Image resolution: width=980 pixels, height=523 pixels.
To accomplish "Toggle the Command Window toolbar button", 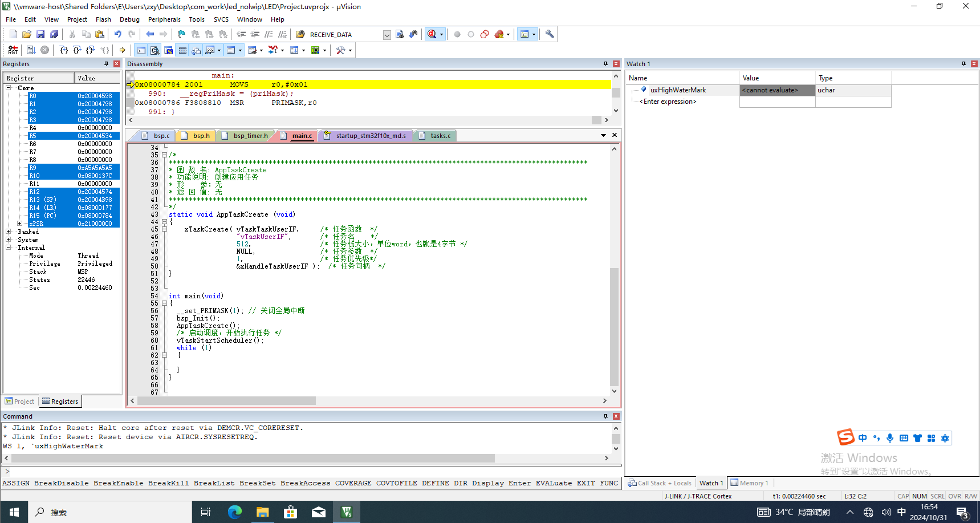I will (141, 50).
